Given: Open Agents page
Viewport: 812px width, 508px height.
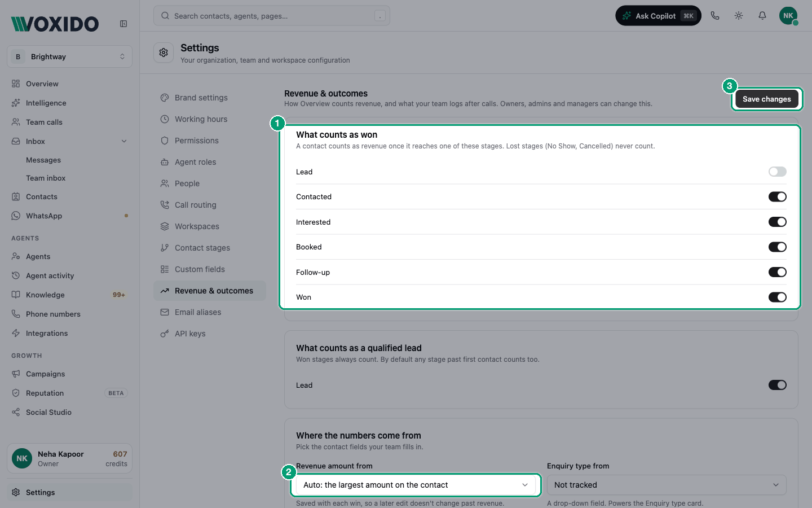Looking at the screenshot, I should click(70, 256).
